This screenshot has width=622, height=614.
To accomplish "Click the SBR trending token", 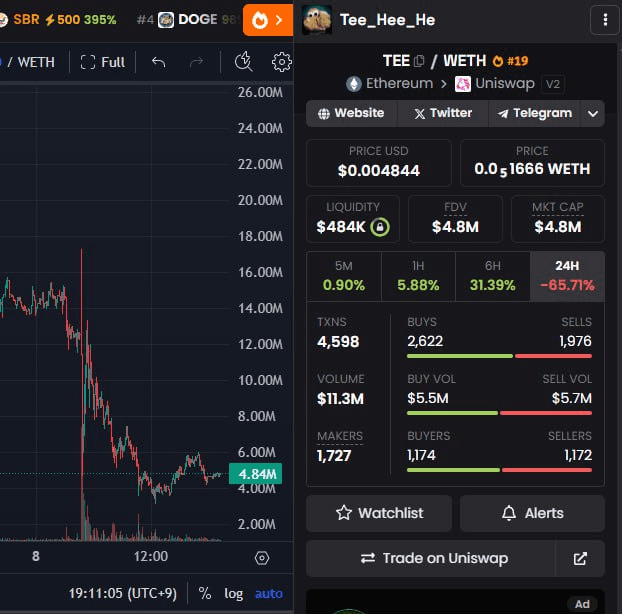I will point(60,19).
